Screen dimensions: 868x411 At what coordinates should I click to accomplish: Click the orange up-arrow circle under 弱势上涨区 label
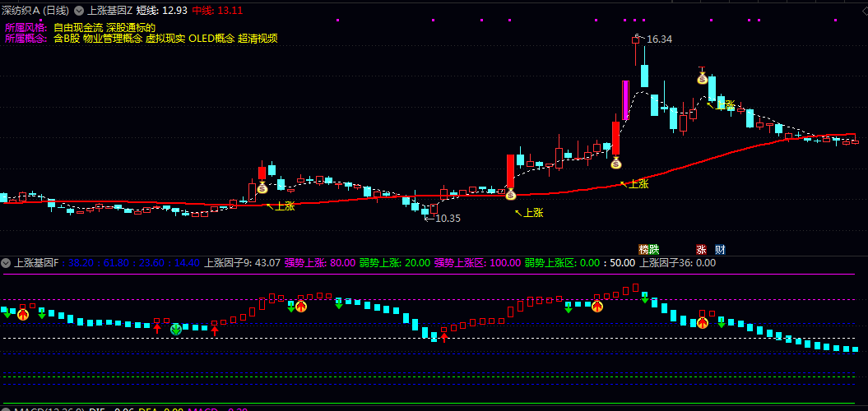tap(597, 306)
